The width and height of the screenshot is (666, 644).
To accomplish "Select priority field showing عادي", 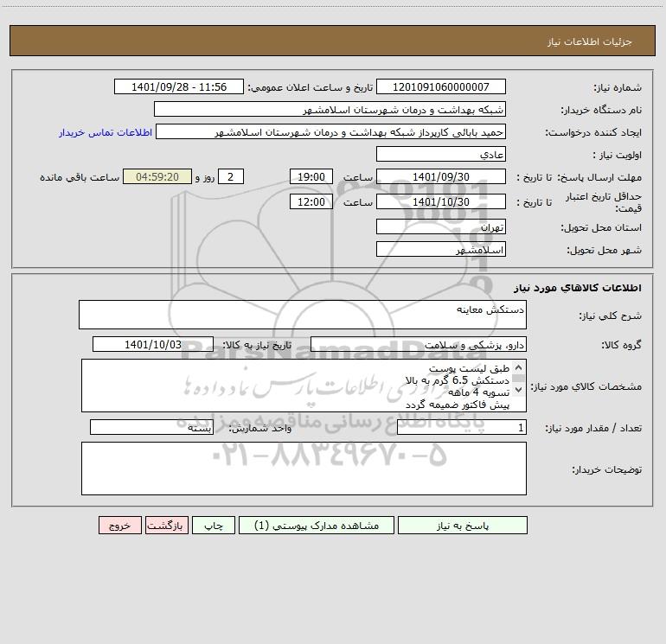I will [x=441, y=154].
